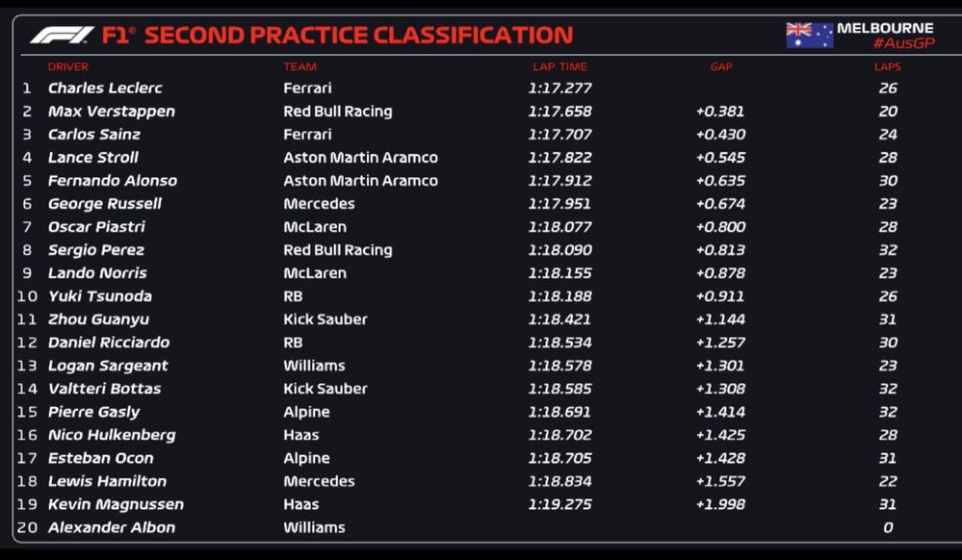
Task: Click Sergio Perez's driver name
Action: click(x=96, y=250)
